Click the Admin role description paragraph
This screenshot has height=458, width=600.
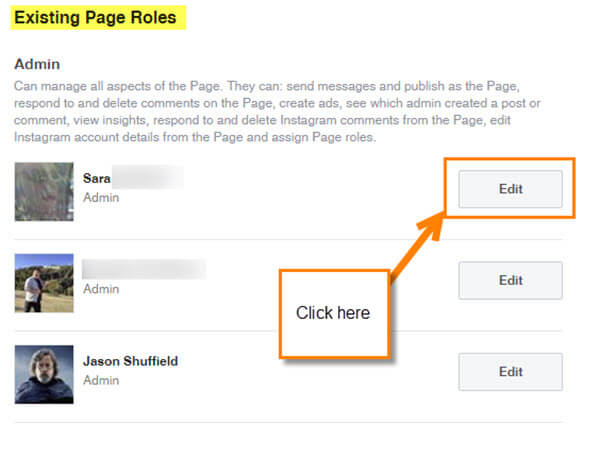pyautogui.click(x=277, y=111)
